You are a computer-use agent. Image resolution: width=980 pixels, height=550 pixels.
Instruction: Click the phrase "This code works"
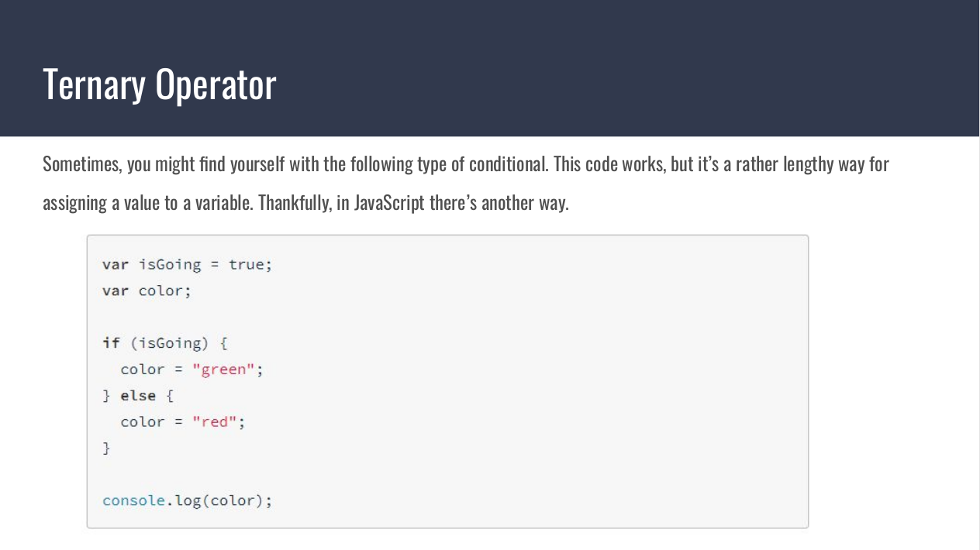[x=609, y=164]
